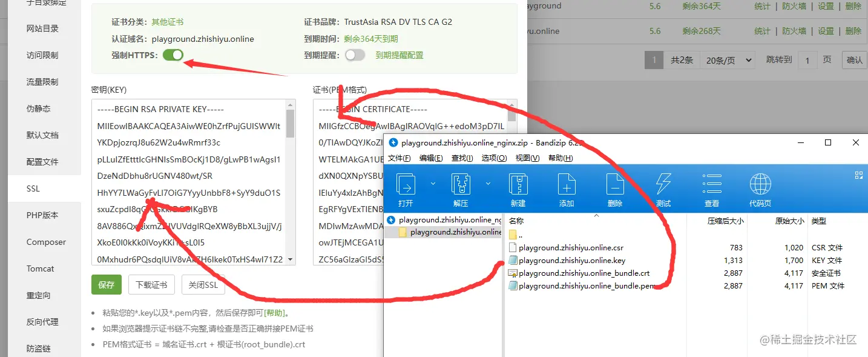This screenshot has height=357, width=868.
Task: Open the 伪静态 sidebar tab
Action: click(x=44, y=108)
